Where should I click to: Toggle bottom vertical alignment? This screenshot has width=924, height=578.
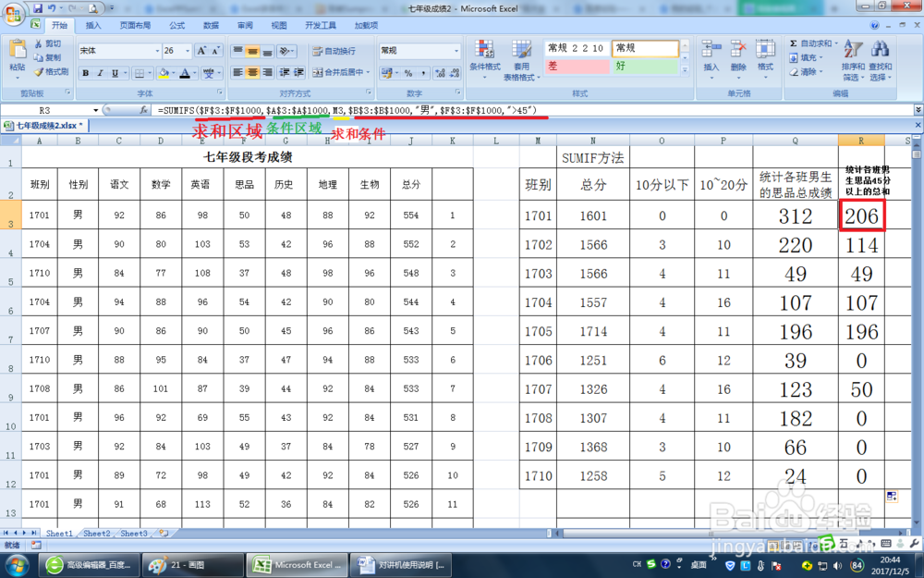267,51
